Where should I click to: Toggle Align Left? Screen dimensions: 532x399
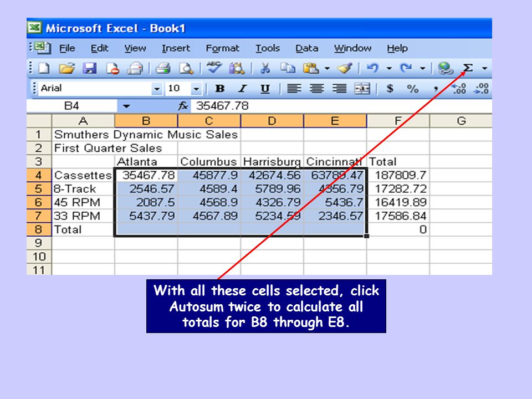294,89
